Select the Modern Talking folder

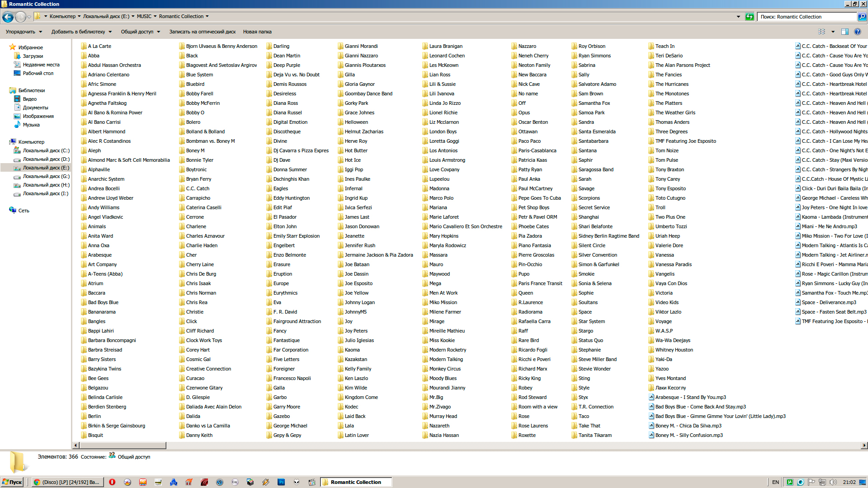(x=446, y=359)
